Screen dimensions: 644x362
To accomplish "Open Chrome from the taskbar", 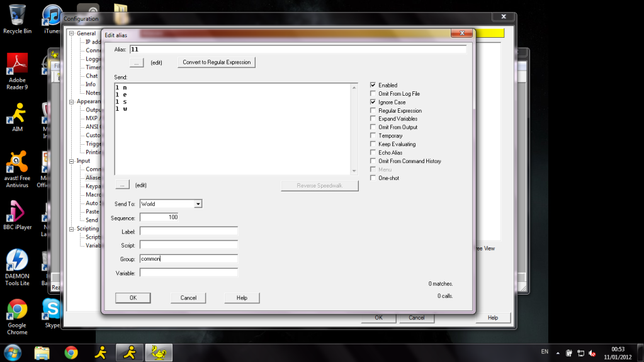I will pos(71,353).
